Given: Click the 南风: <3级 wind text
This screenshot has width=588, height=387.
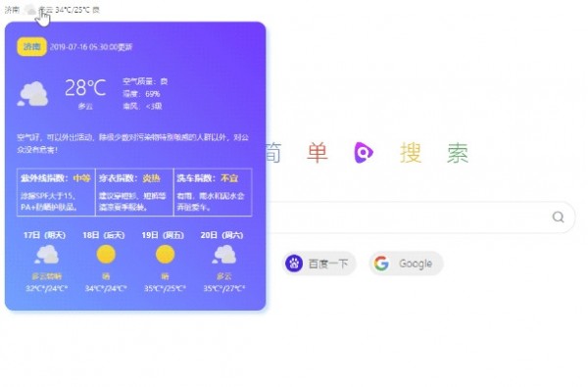Looking at the screenshot, I should tap(142, 106).
